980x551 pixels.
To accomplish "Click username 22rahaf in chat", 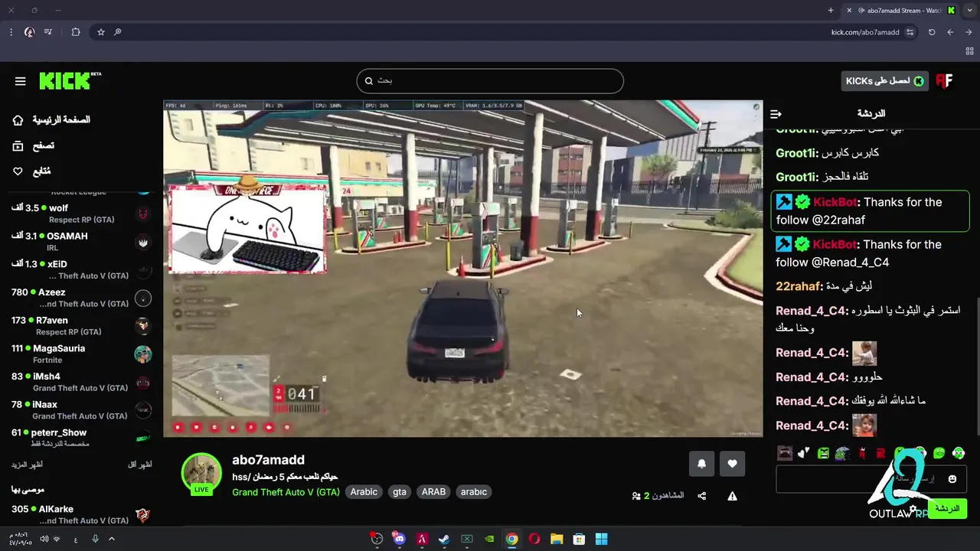I will tap(798, 286).
